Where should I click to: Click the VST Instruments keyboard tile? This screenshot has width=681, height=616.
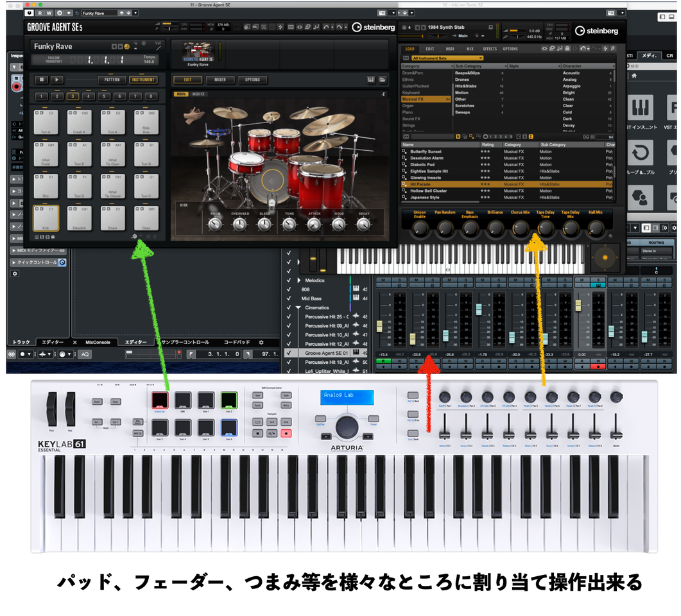640,107
